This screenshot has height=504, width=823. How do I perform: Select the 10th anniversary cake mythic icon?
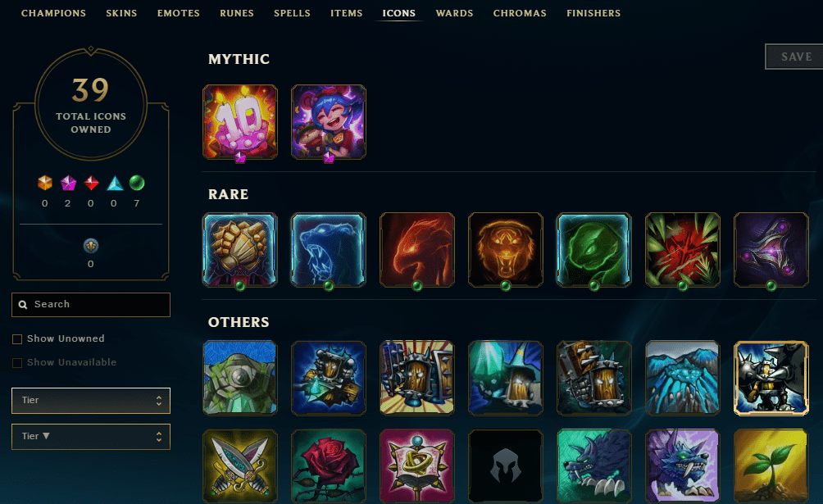[x=240, y=122]
